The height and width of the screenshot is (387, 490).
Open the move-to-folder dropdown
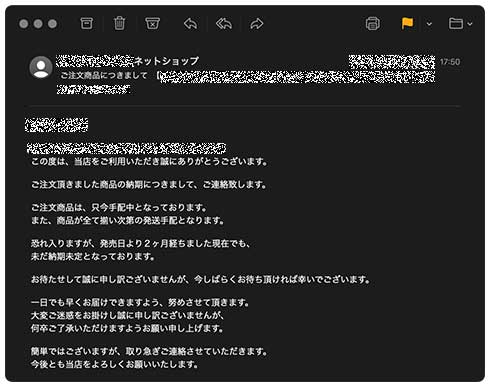460,24
